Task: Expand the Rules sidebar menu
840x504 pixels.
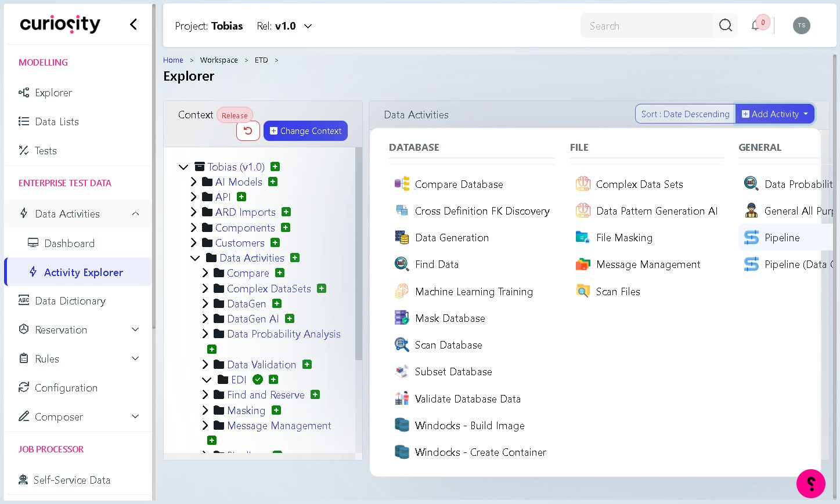Action: [x=135, y=358]
